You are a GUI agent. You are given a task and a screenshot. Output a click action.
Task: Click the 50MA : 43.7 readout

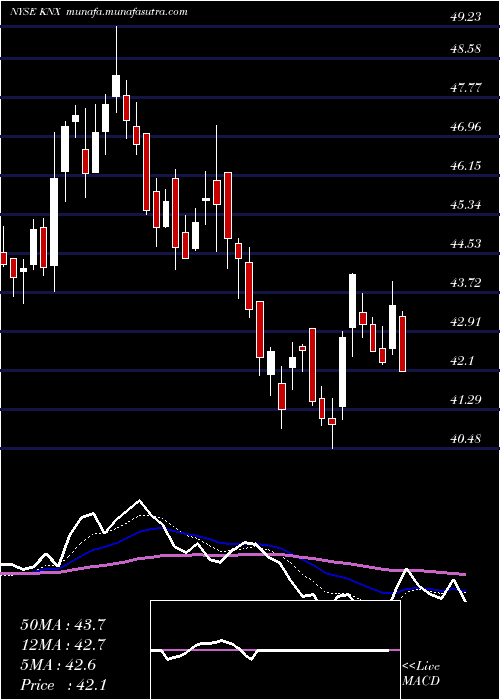click(x=63, y=625)
